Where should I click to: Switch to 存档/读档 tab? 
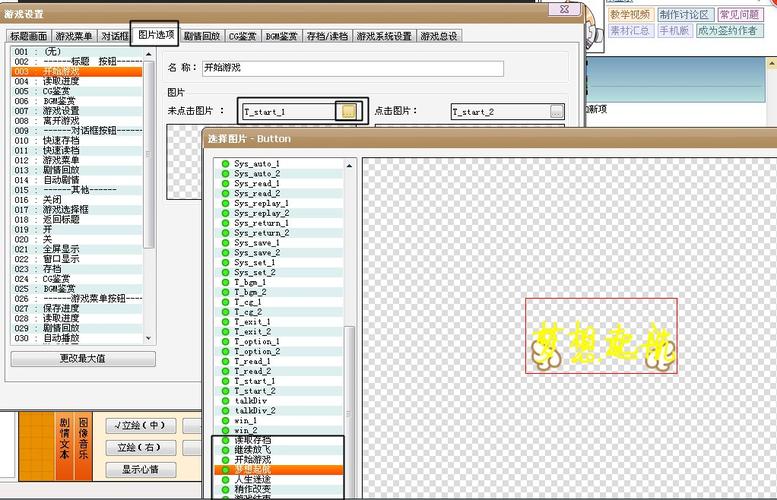pos(327,36)
